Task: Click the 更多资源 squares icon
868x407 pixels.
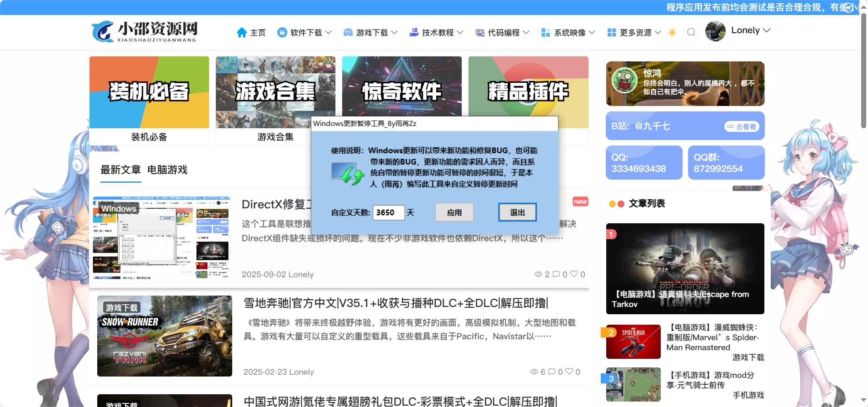Action: coord(612,33)
